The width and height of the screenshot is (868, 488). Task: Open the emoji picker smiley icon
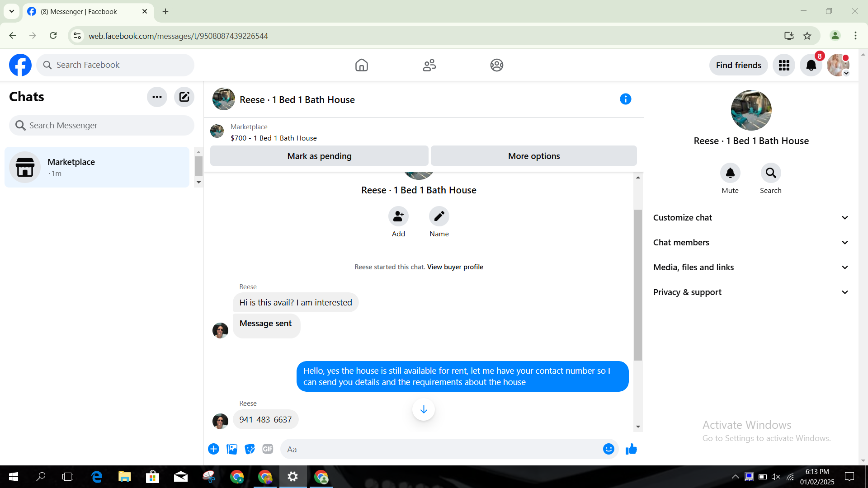tap(609, 449)
